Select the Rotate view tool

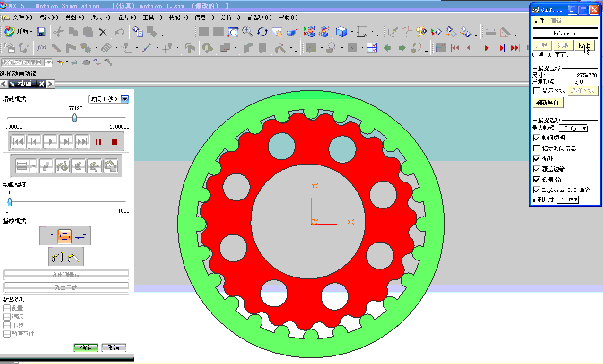click(262, 32)
